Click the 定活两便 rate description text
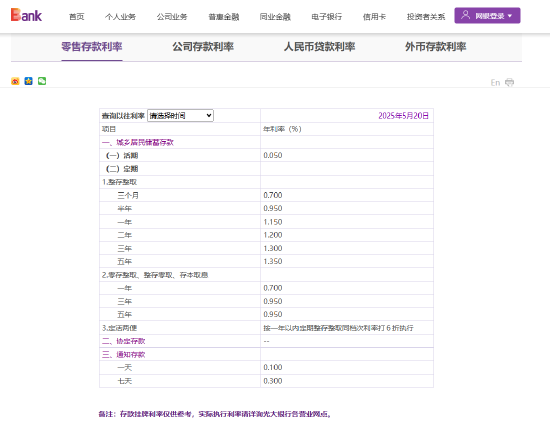Viewport: 550px width, 437px height. point(338,328)
